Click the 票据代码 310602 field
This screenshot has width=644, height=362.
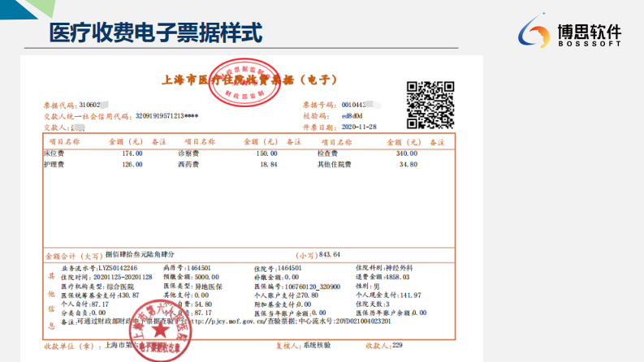tap(76, 105)
